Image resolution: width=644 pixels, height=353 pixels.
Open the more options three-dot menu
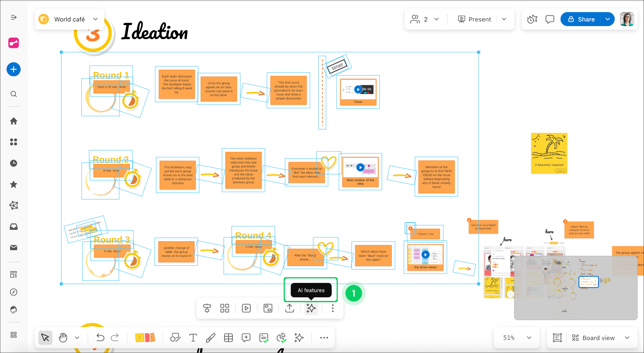[x=333, y=308]
